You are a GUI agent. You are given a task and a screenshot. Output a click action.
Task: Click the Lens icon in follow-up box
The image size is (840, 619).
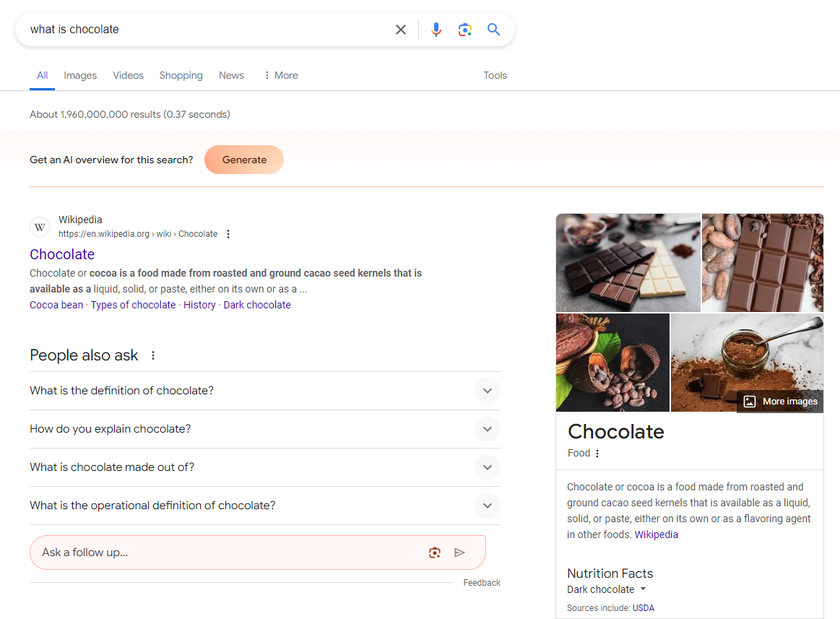pos(435,553)
